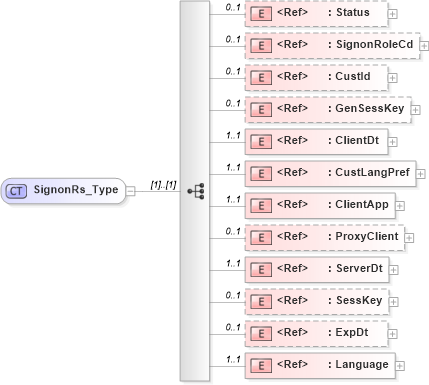Expand the SessKey element
The height and width of the screenshot is (385, 429).
(x=394, y=302)
